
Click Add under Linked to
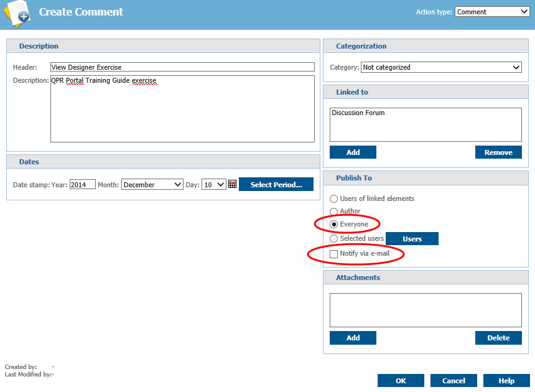[353, 152]
